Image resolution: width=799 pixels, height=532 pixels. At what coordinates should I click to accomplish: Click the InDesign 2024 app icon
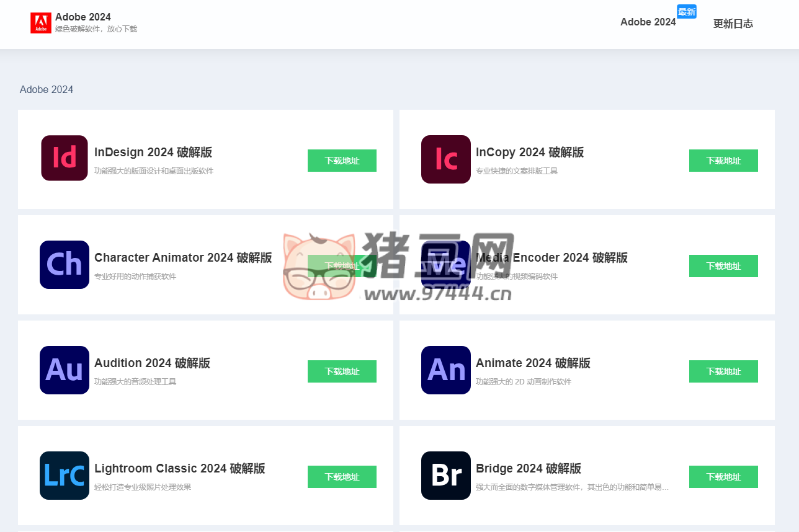coord(64,158)
